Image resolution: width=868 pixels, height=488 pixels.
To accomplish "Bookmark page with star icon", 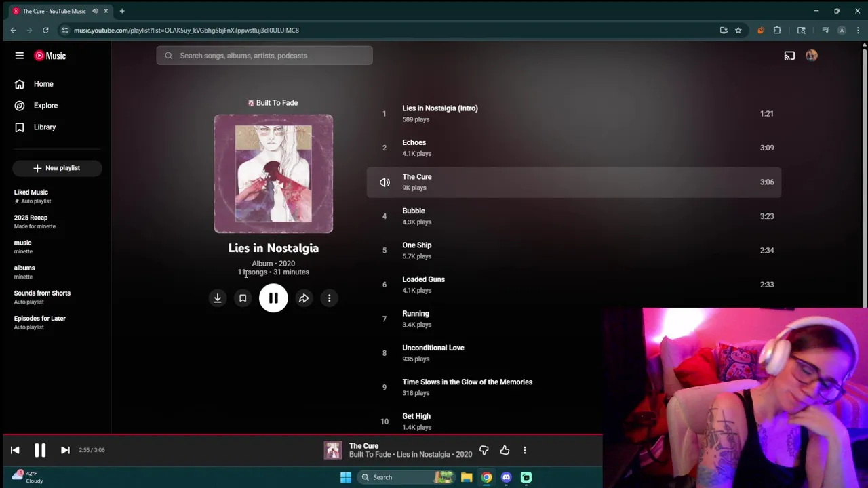I will (x=738, y=30).
